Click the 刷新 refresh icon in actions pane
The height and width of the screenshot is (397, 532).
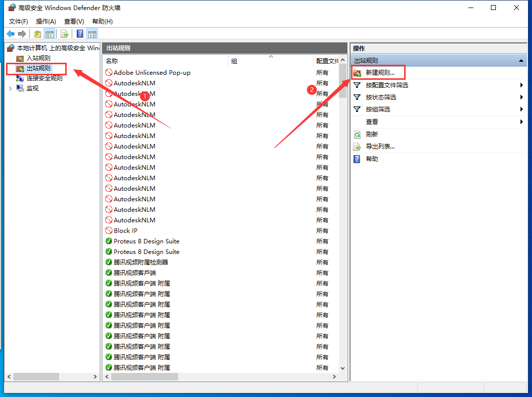(357, 135)
